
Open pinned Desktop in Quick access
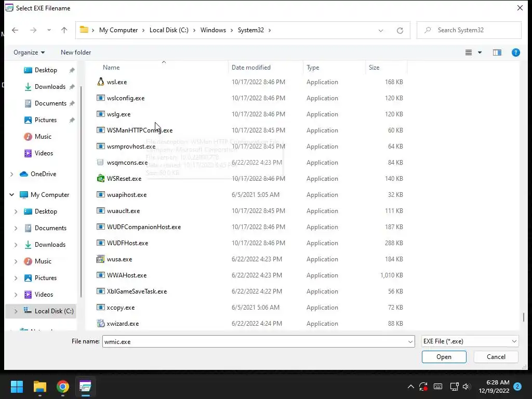46,70
